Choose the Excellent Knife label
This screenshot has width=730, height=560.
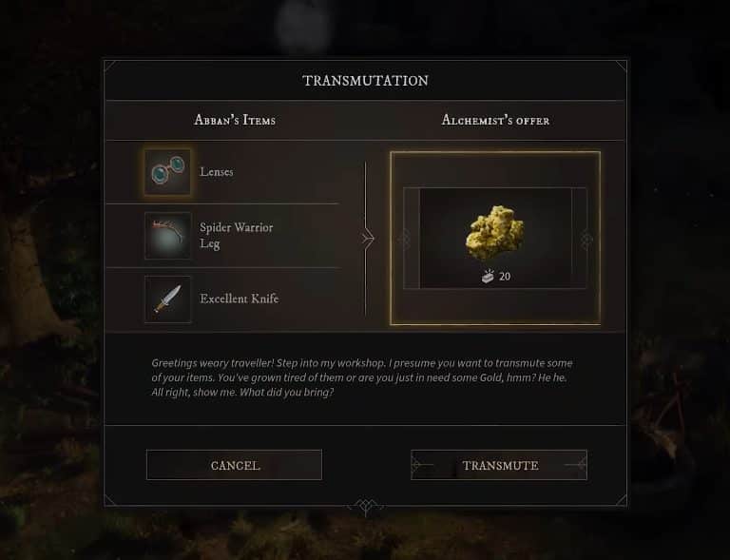point(240,299)
